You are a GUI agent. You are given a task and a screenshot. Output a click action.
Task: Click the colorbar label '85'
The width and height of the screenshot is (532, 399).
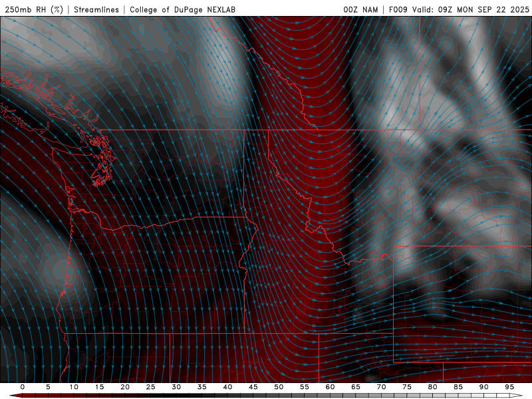[x=458, y=387]
